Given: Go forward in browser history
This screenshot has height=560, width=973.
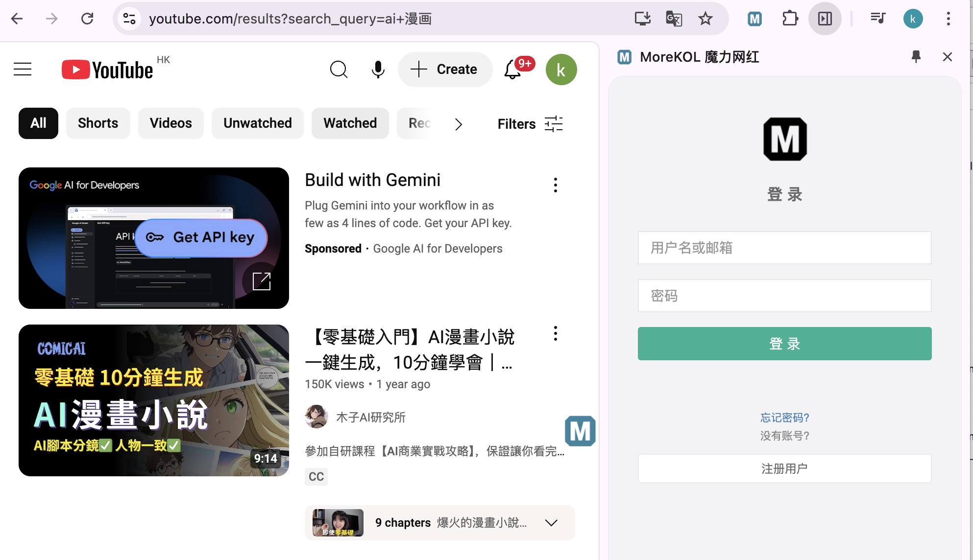Looking at the screenshot, I should click(51, 19).
